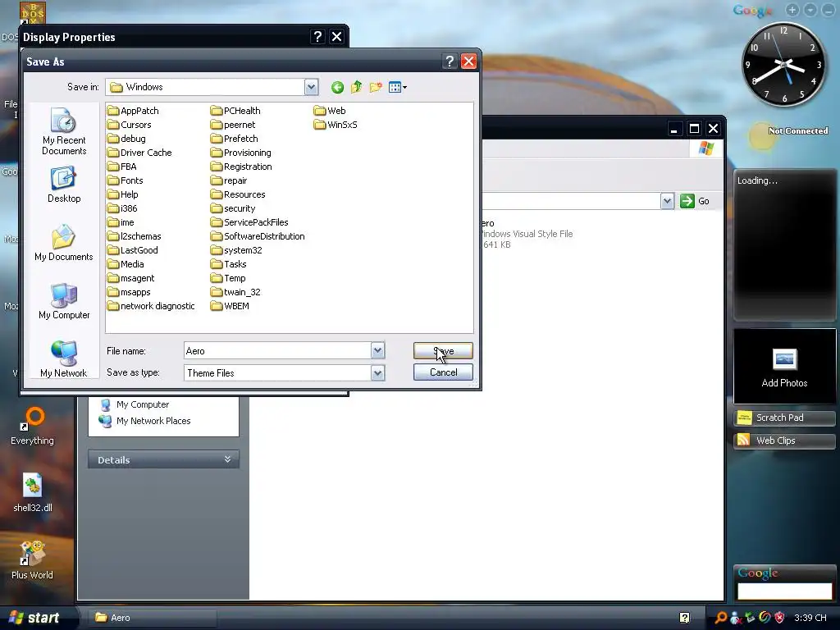Select Desktop in the places bar
The width and height of the screenshot is (840, 630).
[x=64, y=185]
